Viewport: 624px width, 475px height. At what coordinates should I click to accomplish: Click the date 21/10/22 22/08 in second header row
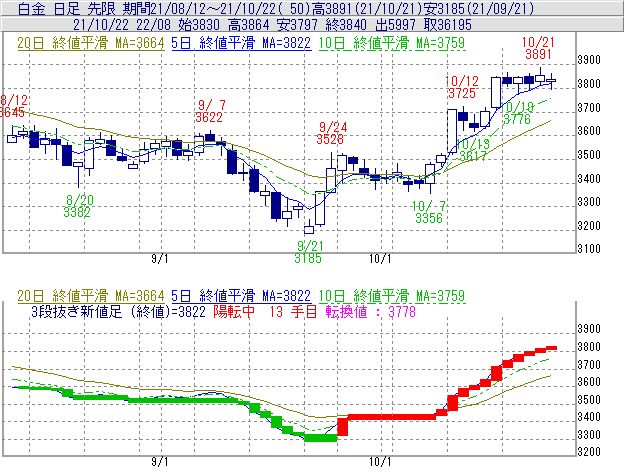pos(122,25)
